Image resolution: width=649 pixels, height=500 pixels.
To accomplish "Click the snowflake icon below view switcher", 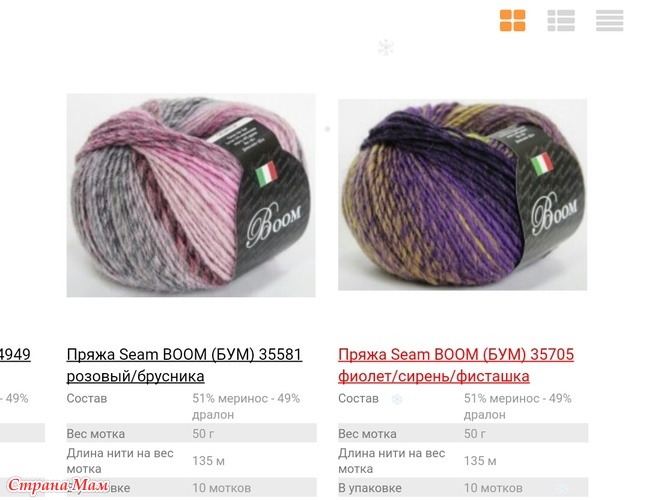I will [x=386, y=47].
